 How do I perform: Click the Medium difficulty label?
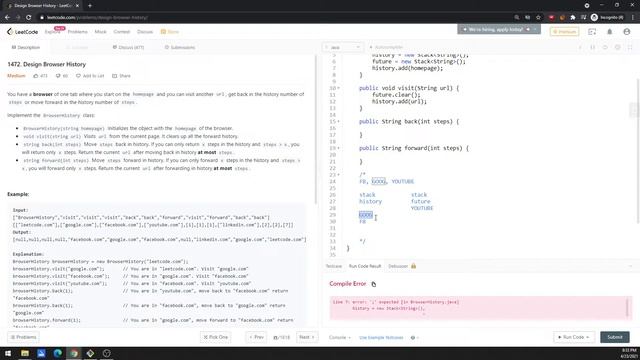(16, 76)
